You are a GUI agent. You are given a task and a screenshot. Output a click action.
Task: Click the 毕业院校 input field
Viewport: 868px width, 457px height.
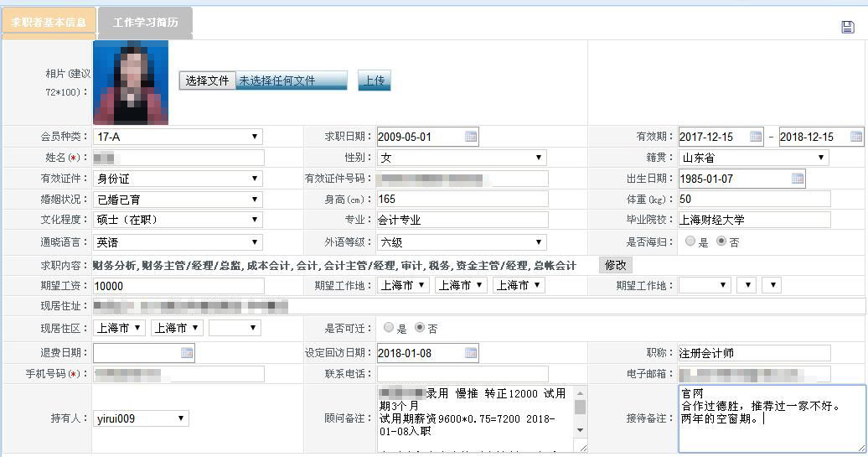tap(755, 220)
